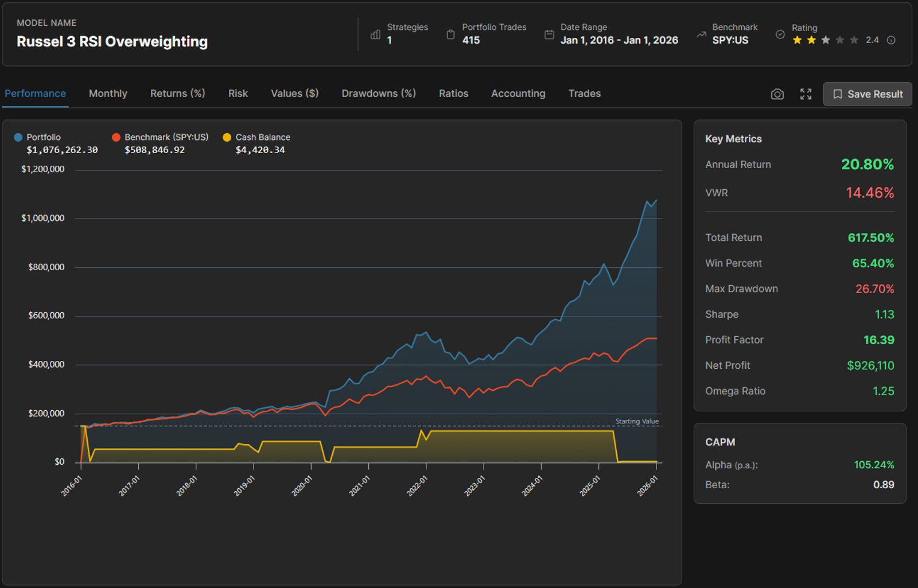Switch to the Monthly tab
Image resolution: width=918 pixels, height=588 pixels.
[108, 94]
